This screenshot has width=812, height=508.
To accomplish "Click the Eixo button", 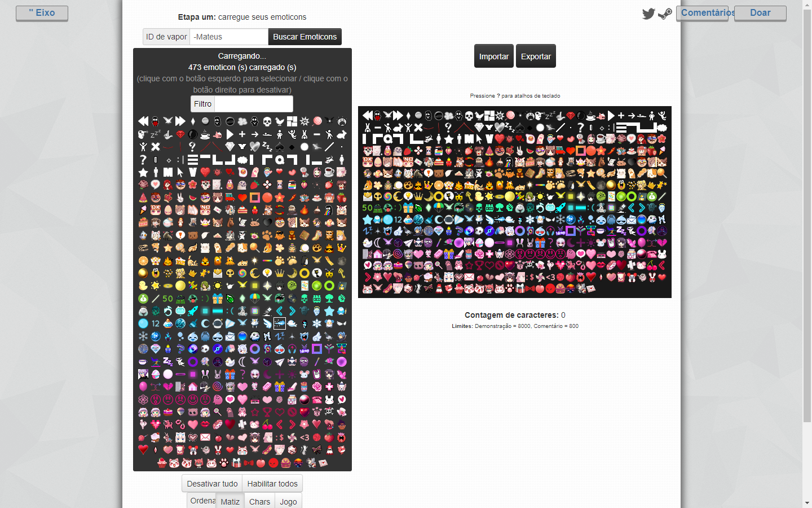I will coord(42,13).
